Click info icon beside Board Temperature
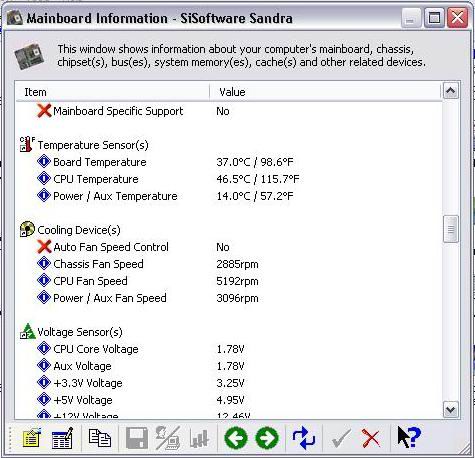The height and width of the screenshot is (458, 475). (44, 162)
